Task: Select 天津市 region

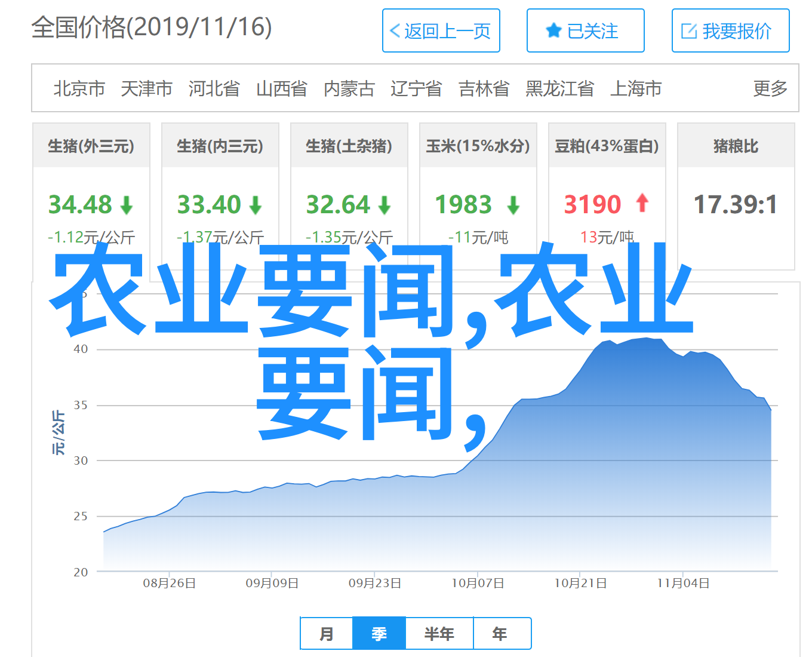Action: tap(147, 88)
